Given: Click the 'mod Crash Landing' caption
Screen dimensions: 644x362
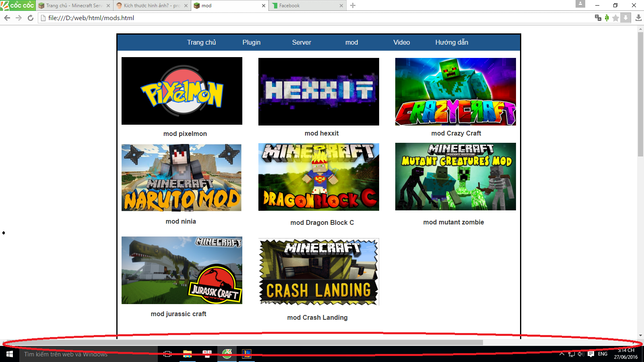Looking at the screenshot, I should [317, 317].
